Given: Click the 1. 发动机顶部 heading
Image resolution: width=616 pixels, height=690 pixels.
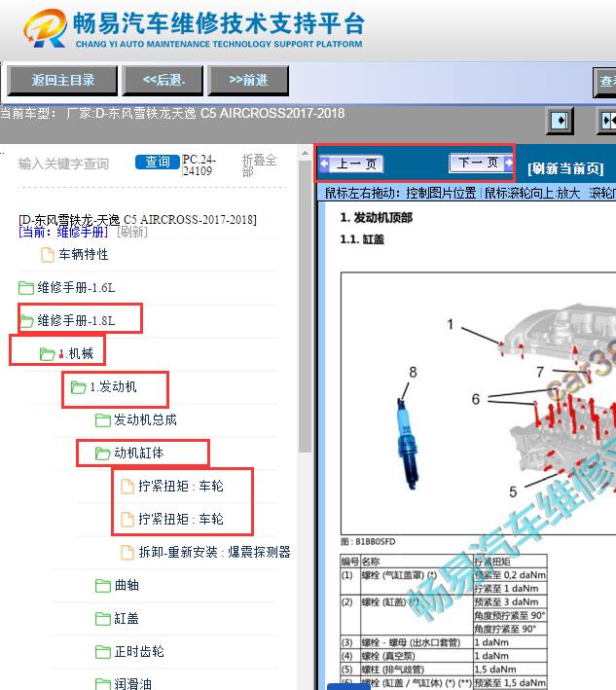Looking at the screenshot, I should [x=377, y=217].
